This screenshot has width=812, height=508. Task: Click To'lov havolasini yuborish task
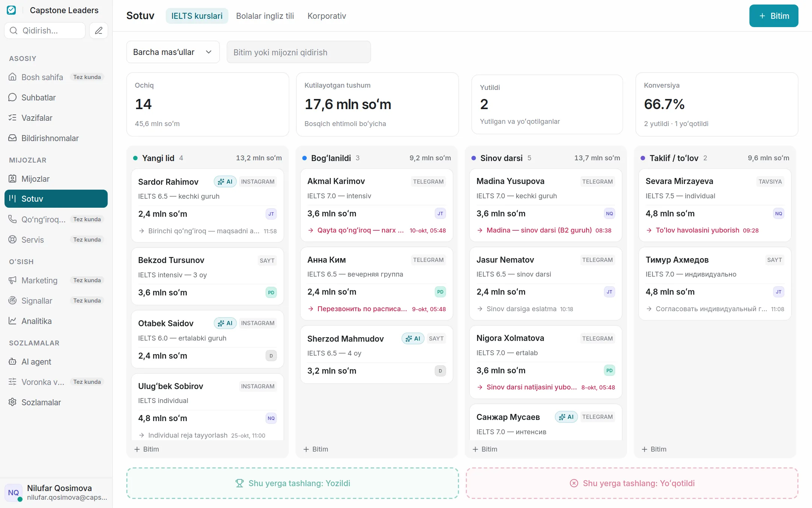point(702,230)
